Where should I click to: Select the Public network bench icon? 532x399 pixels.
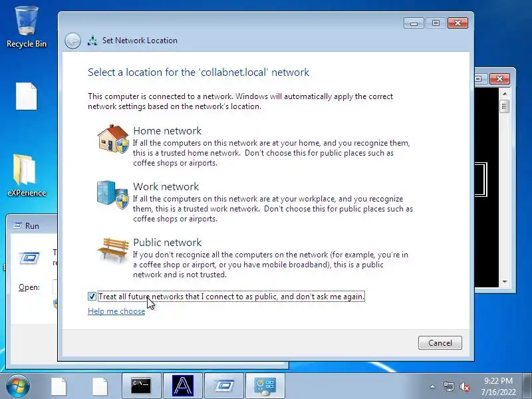(113, 251)
